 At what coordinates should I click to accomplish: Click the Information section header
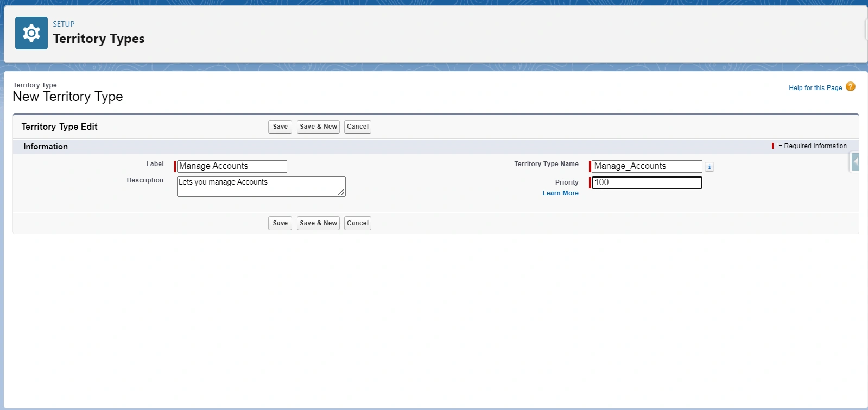click(x=46, y=147)
